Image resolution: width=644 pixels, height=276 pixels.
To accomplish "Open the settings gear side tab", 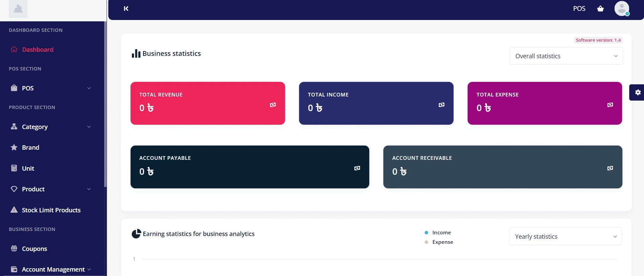I will point(638,92).
